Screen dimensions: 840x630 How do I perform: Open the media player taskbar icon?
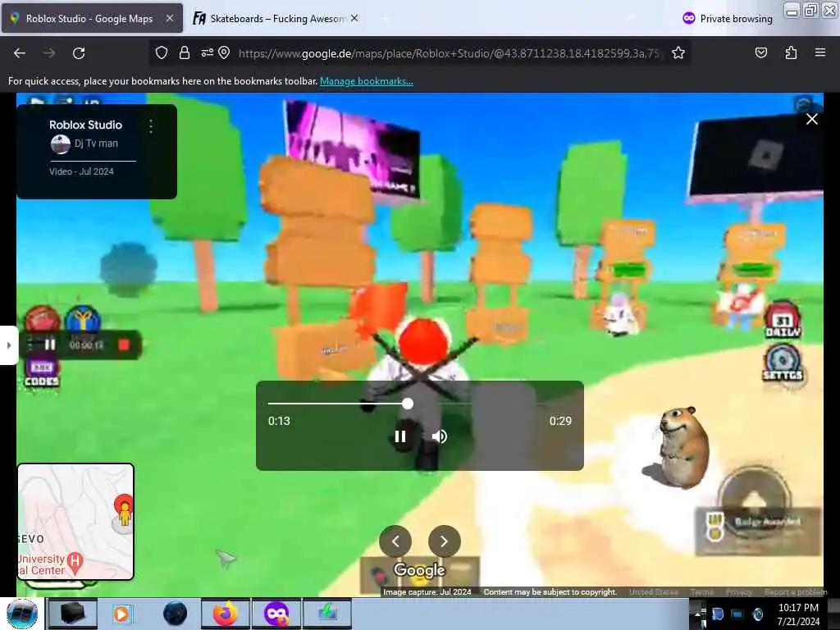(121, 614)
